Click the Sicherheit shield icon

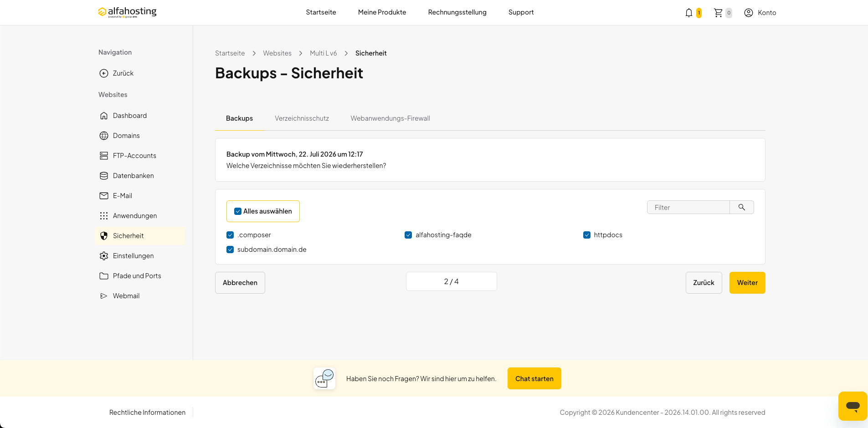coord(104,236)
